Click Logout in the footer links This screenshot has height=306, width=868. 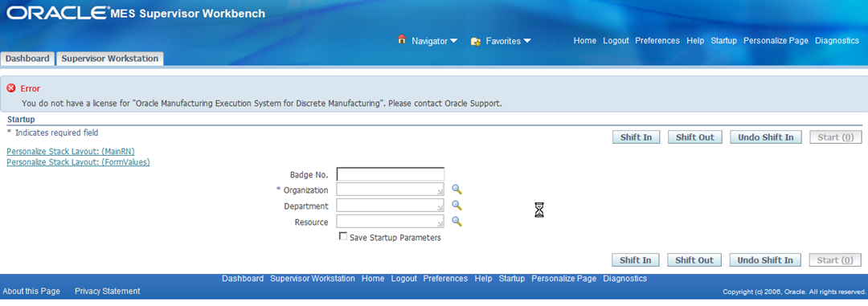(x=403, y=279)
